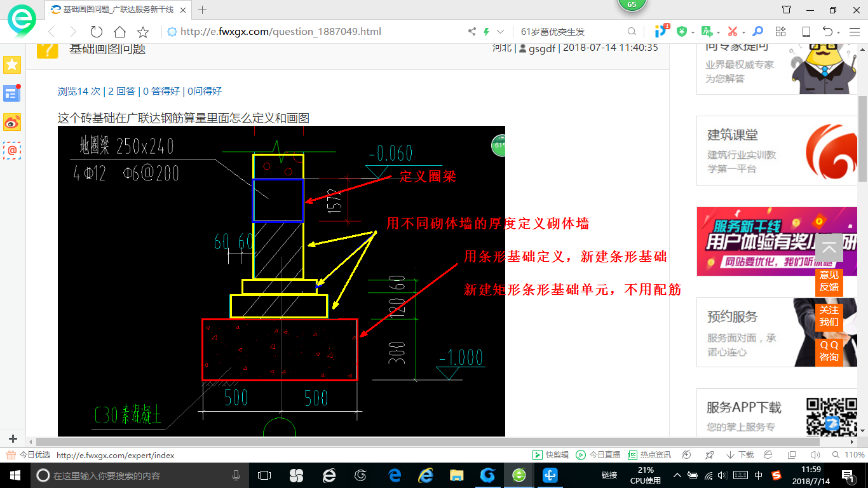Open the translate extension icon
Screen dimensions: 868x488
[x=707, y=31]
